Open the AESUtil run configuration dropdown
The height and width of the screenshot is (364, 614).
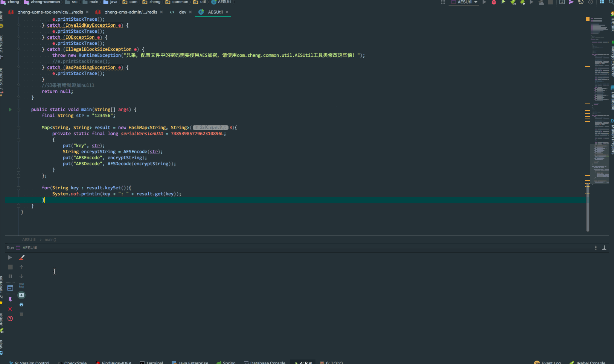coord(465,2)
